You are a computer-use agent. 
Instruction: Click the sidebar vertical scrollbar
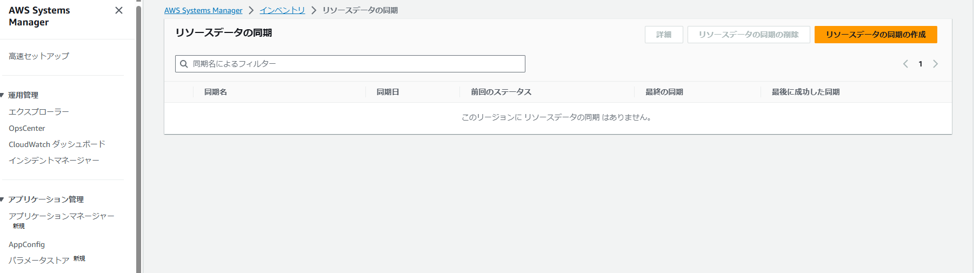tap(139, 139)
